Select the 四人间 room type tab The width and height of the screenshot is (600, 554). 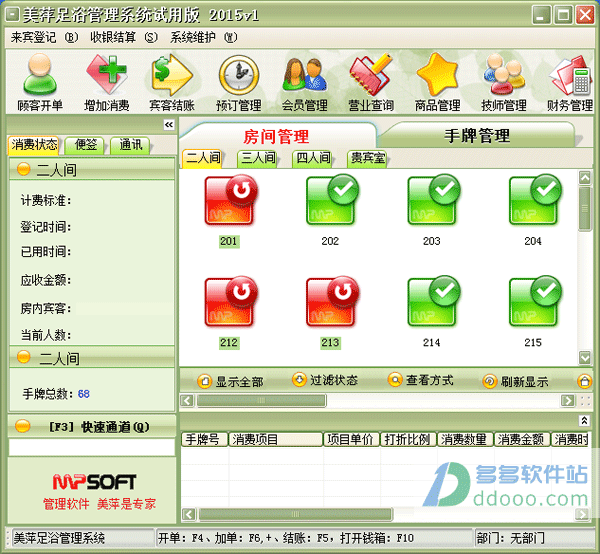click(x=314, y=158)
